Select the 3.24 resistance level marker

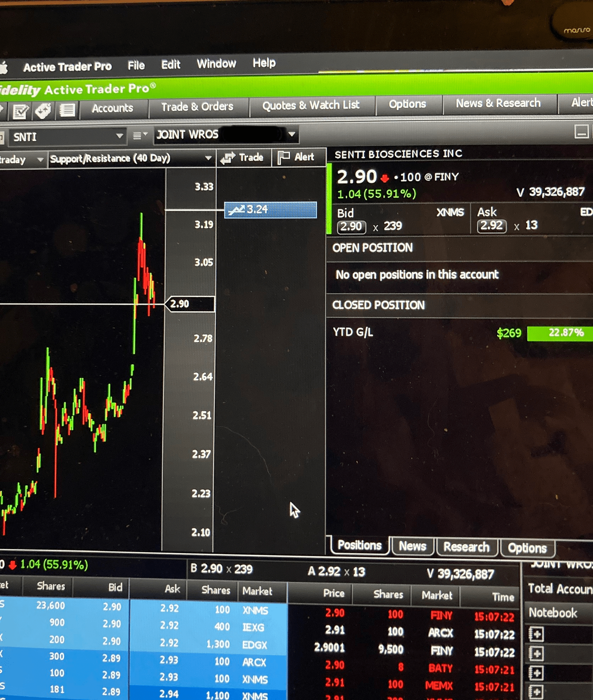270,210
